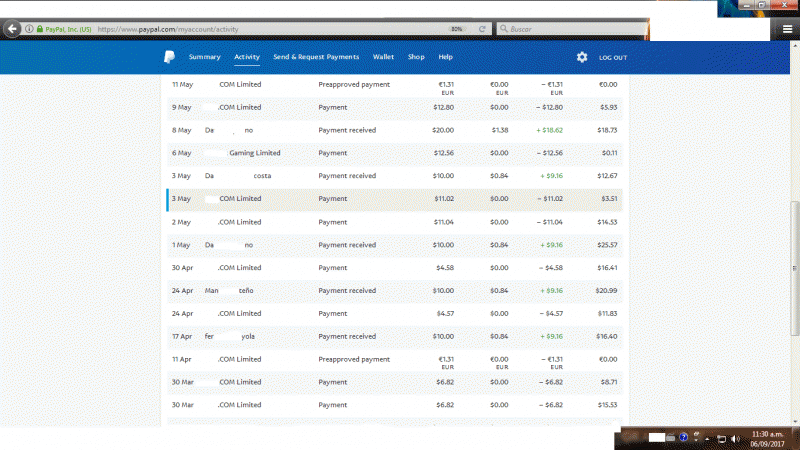
Task: Click the balance value $5.93
Action: [608, 108]
